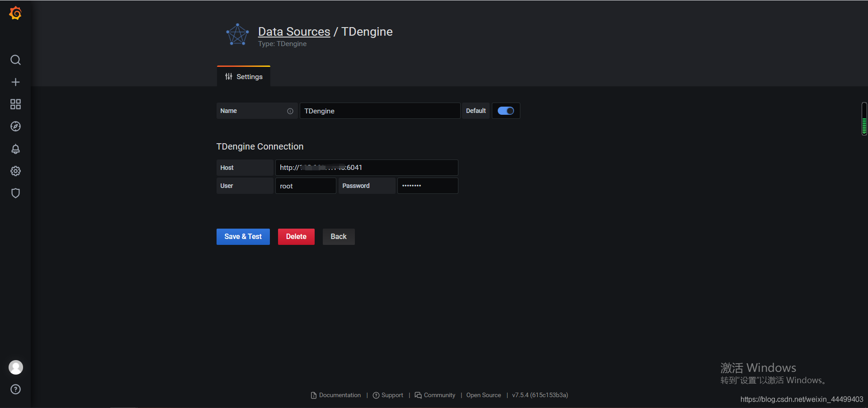The image size is (868, 408).
Task: Click the Data Sources breadcrumb link
Action: (294, 32)
